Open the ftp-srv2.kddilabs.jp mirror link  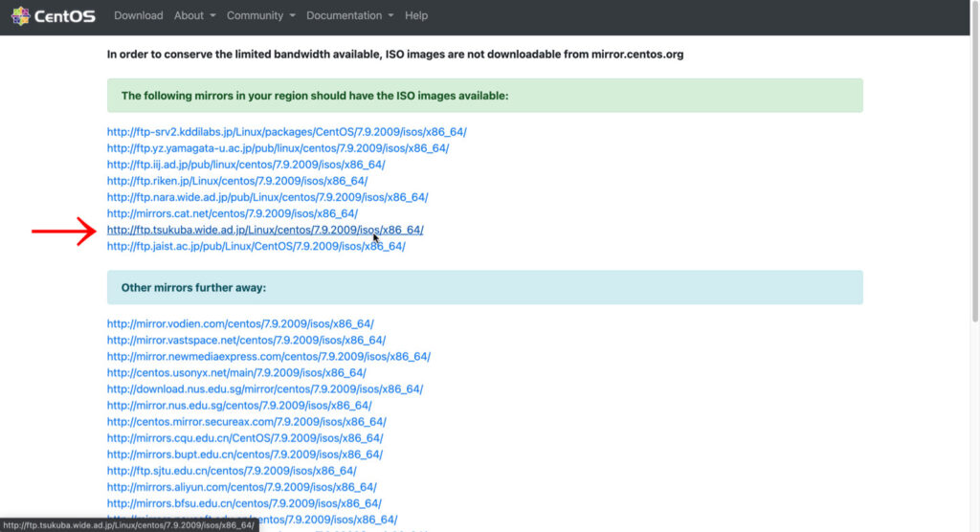(x=287, y=132)
